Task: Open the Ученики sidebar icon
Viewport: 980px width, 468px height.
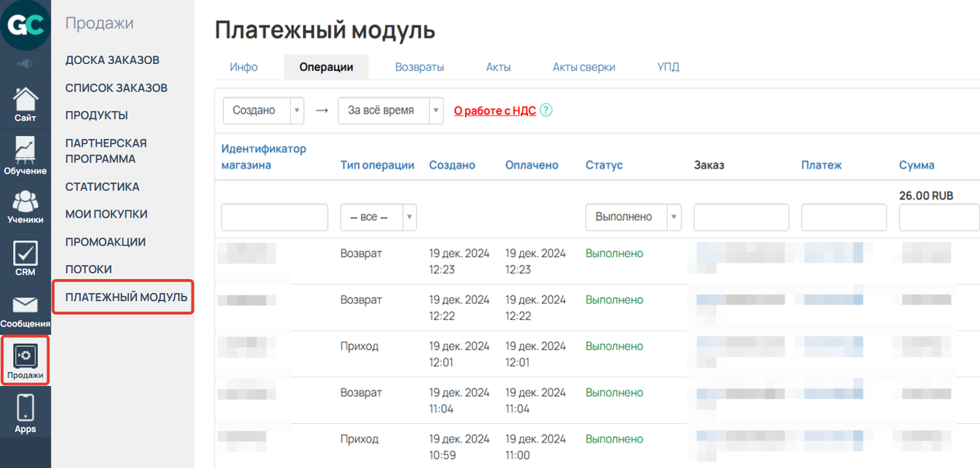Action: (25, 206)
